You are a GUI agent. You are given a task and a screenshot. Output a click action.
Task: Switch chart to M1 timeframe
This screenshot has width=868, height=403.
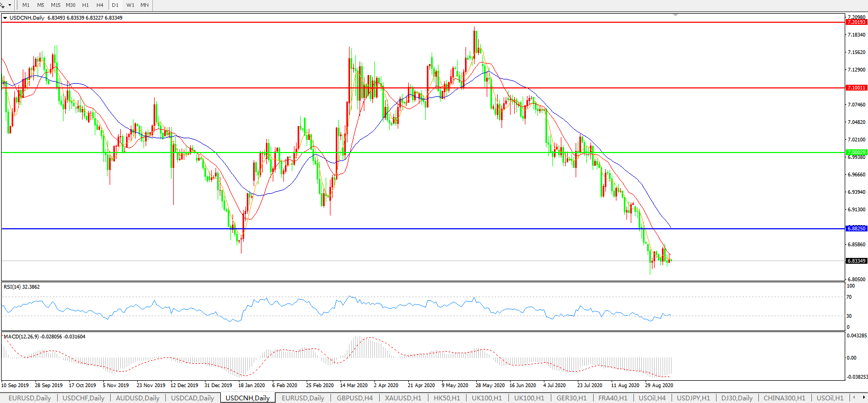point(26,5)
